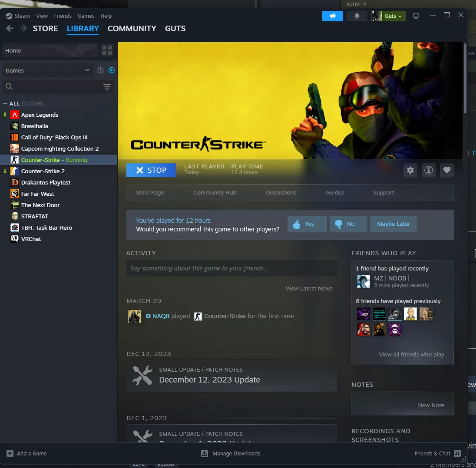476x468 pixels.
Task: Go to the STORE tab
Action: [x=45, y=29]
